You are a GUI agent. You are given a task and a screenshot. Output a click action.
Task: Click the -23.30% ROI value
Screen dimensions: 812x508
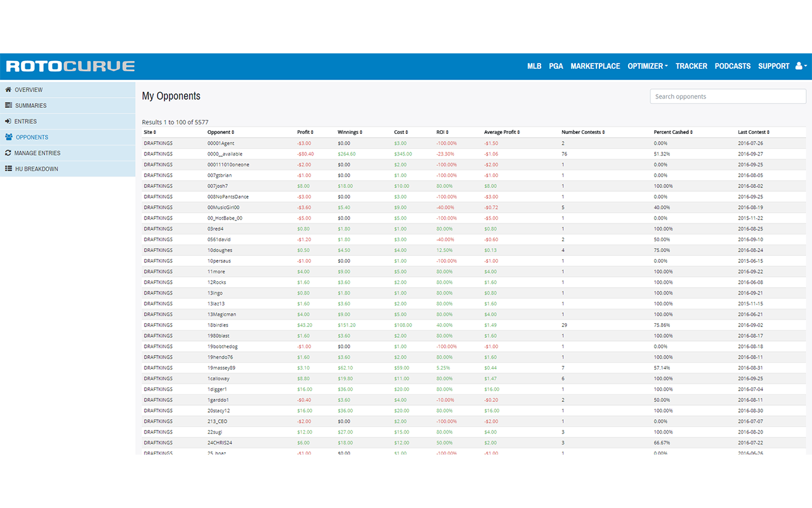[445, 154]
